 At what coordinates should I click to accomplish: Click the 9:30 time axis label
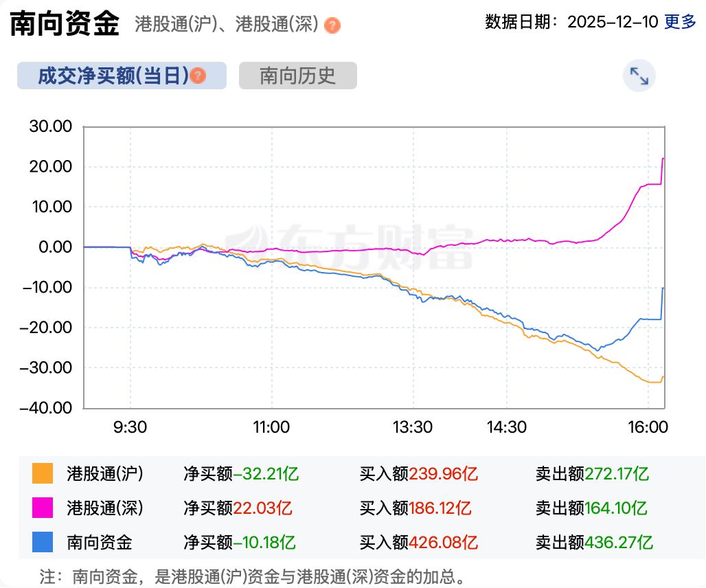point(130,427)
